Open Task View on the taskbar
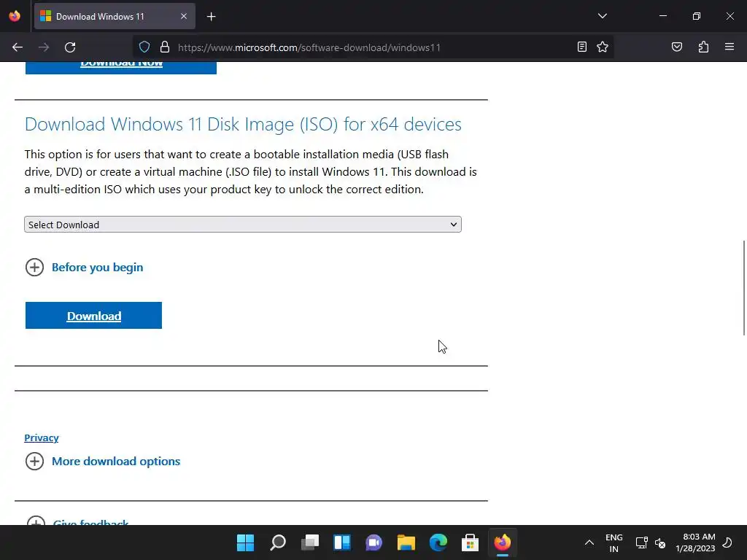 coord(309,542)
